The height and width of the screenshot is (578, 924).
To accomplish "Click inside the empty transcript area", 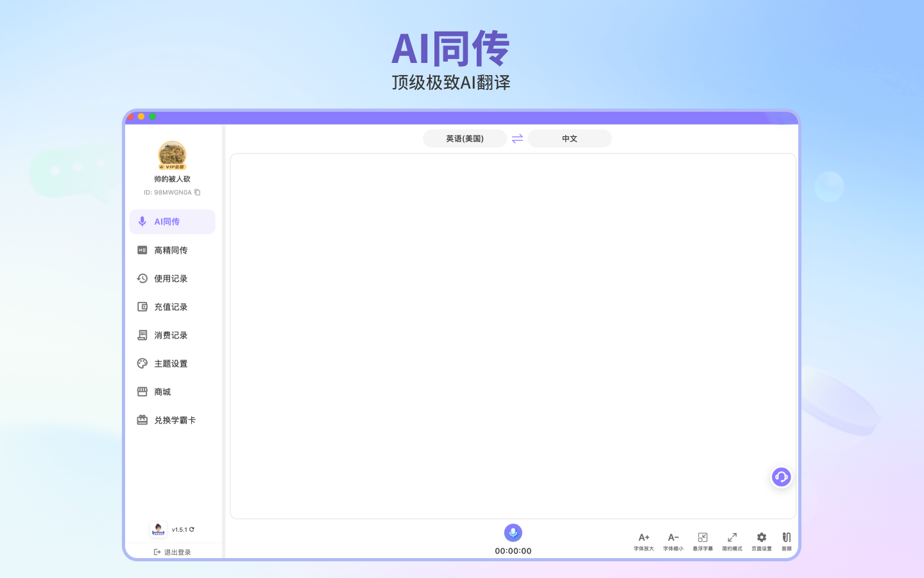I will coord(513,336).
